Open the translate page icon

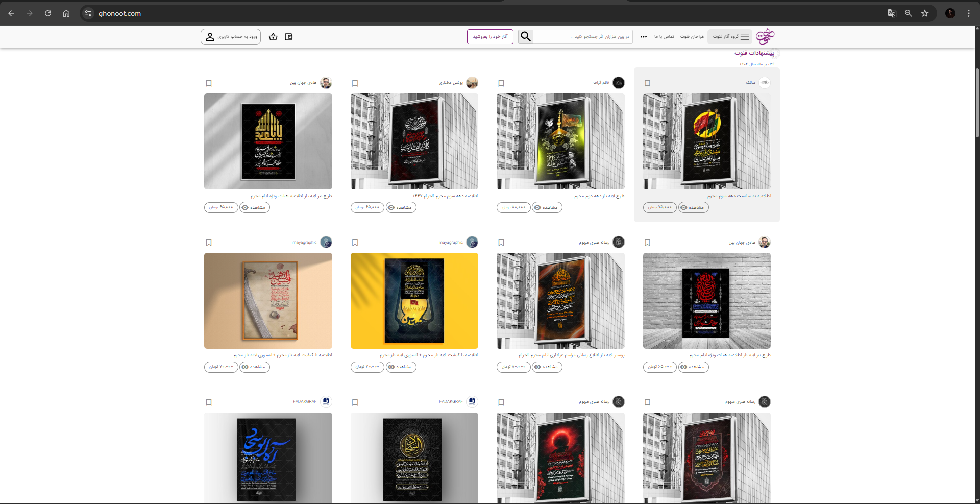tap(892, 13)
